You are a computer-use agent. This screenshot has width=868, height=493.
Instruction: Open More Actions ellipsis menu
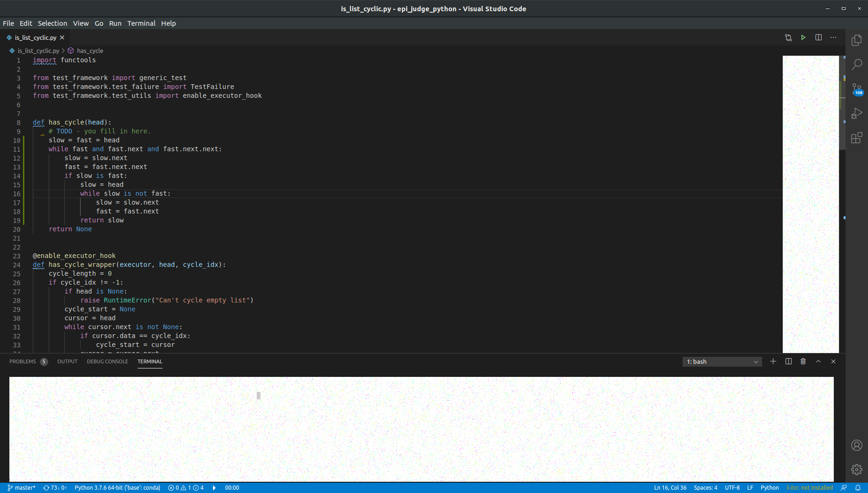click(x=833, y=37)
